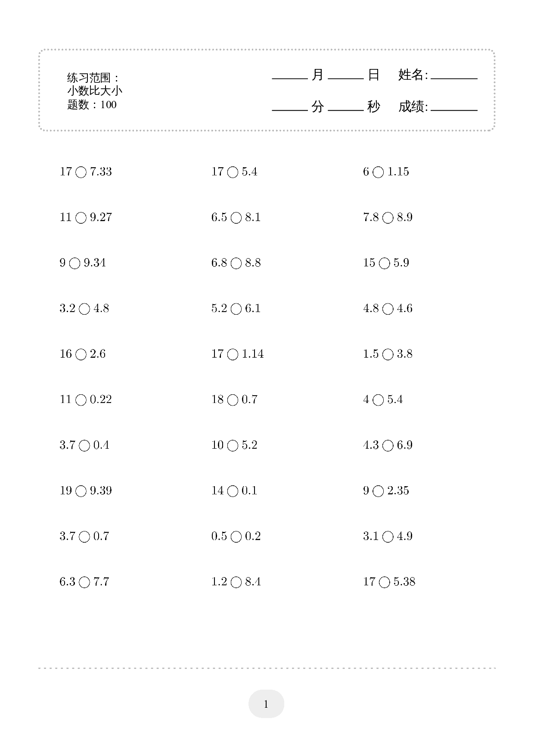This screenshot has height=756, width=534.
Task: Click the score blank after 成绩
Action: tap(454, 107)
